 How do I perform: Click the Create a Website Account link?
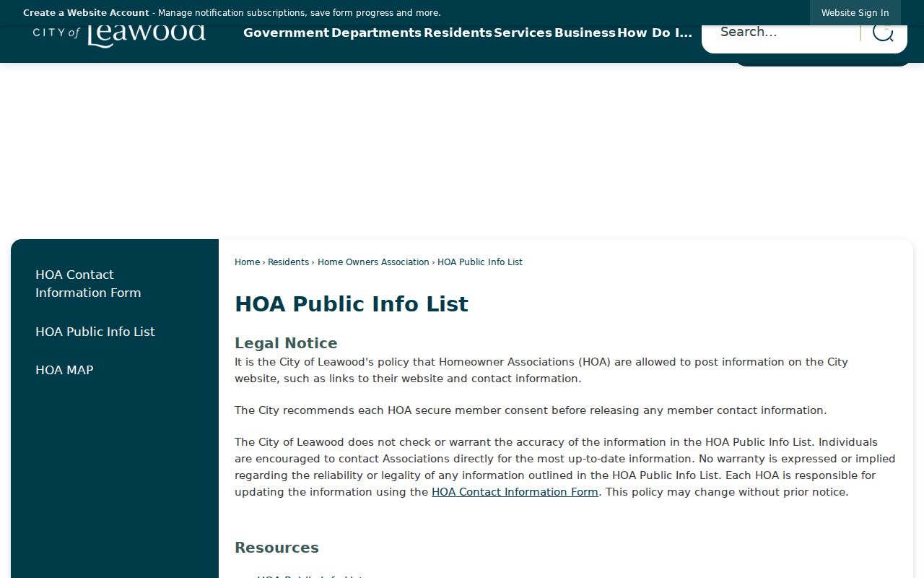point(86,13)
